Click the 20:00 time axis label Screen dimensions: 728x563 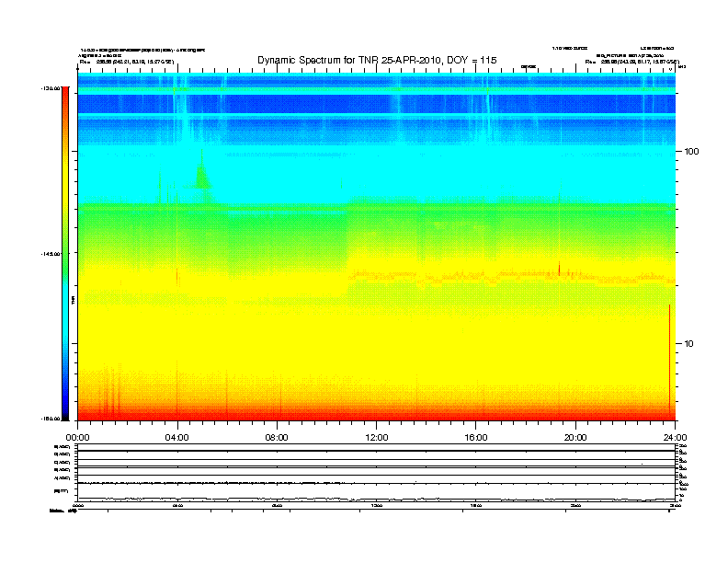tap(575, 438)
